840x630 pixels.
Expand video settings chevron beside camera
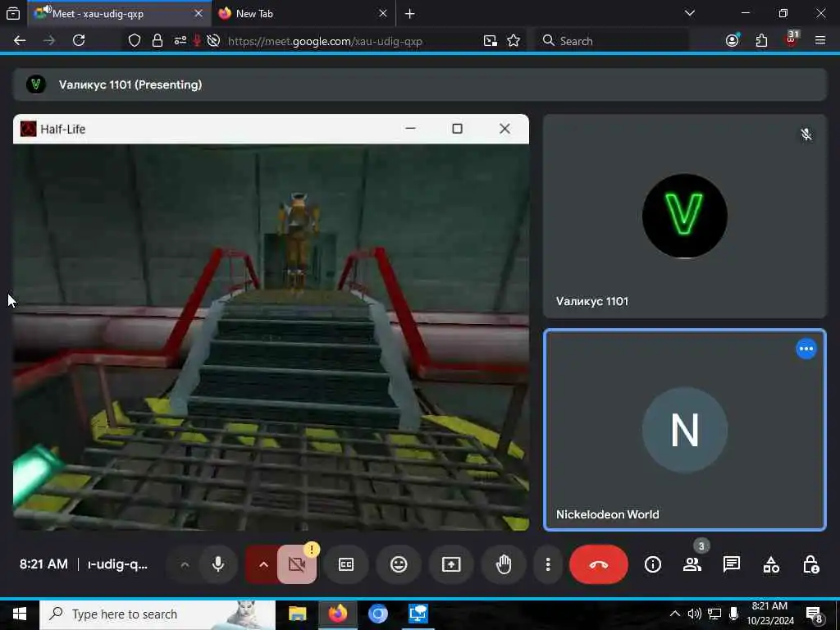click(x=263, y=564)
